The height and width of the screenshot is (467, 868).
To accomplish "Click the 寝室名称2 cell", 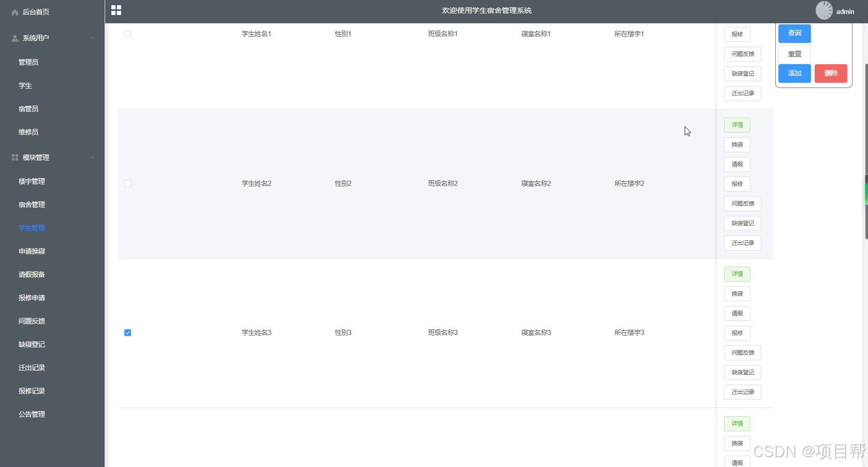I will point(536,183).
